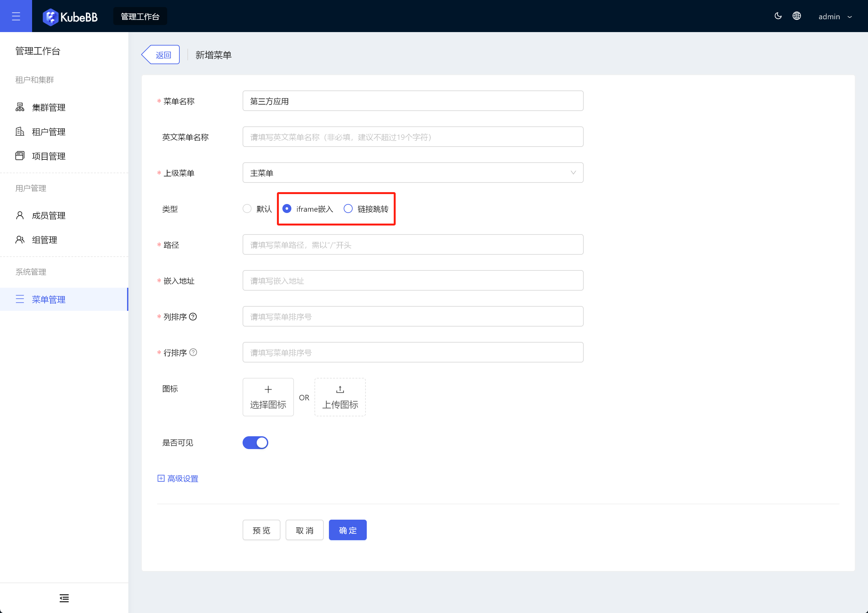Click the 租户和集群 section label

[x=34, y=80]
